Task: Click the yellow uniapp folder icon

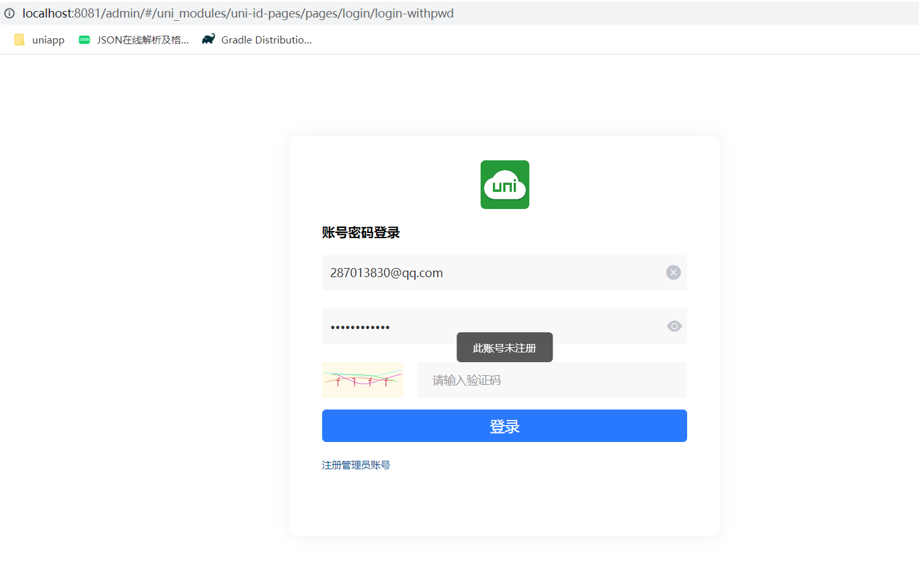Action: coord(19,40)
